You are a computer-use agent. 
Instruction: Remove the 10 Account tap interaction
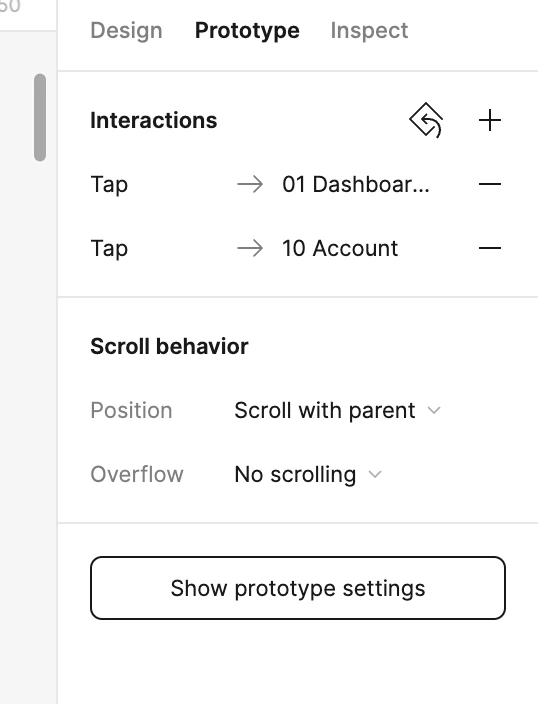[489, 248]
